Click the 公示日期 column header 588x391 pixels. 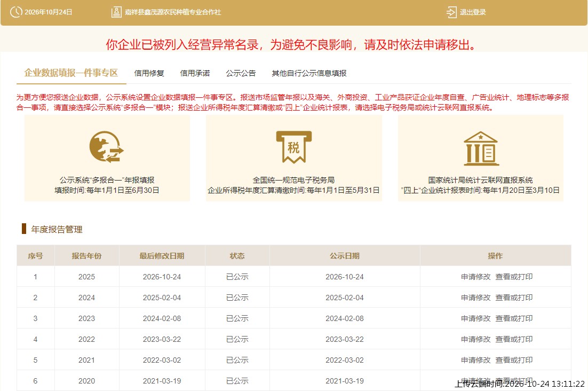click(345, 256)
